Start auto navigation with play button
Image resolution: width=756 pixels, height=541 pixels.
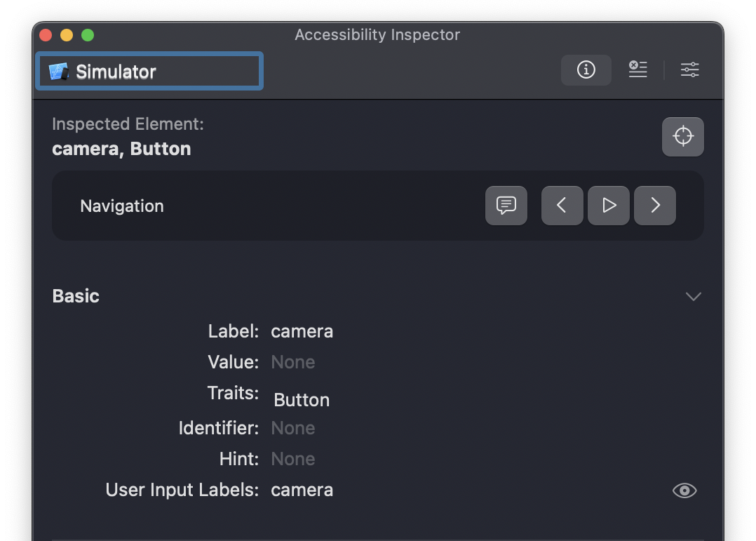(x=609, y=206)
